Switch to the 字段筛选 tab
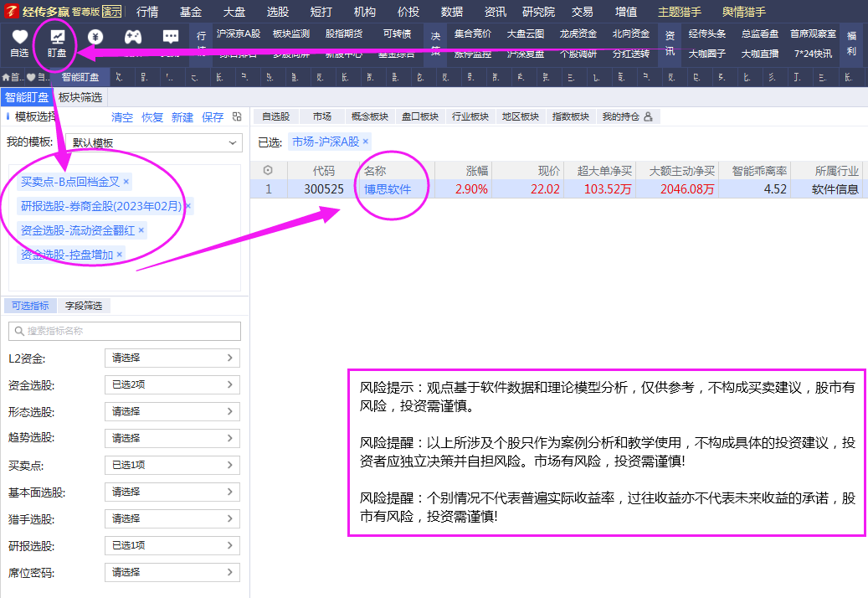 pyautogui.click(x=84, y=306)
